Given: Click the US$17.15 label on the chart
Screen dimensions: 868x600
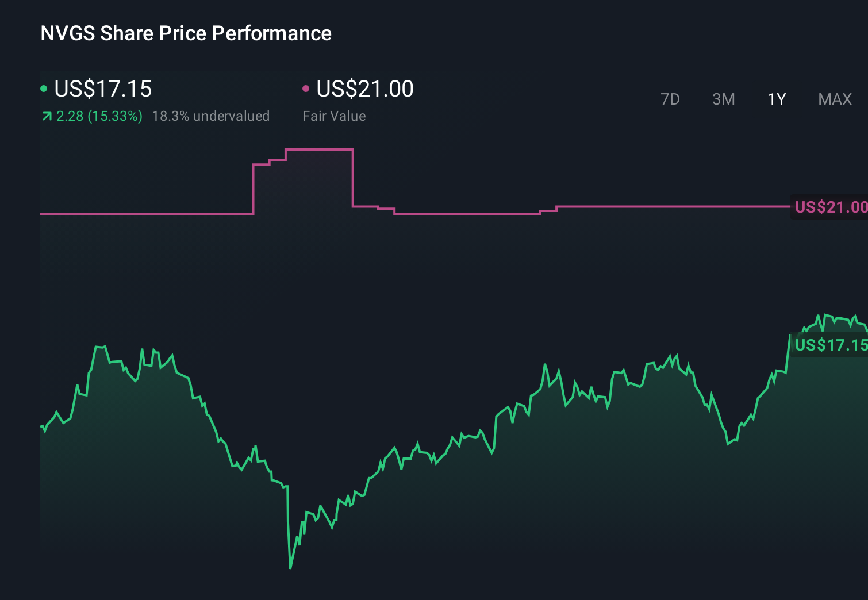Looking at the screenshot, I should tap(831, 345).
